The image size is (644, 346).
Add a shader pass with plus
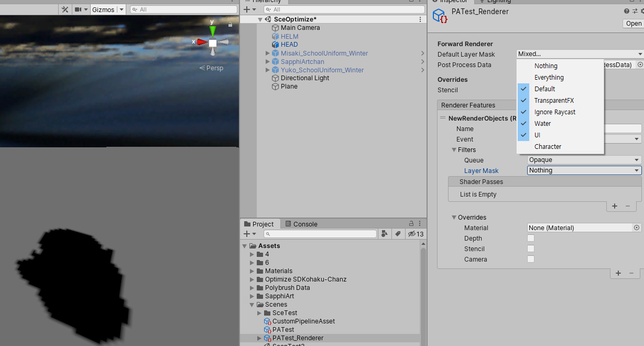[x=615, y=206]
